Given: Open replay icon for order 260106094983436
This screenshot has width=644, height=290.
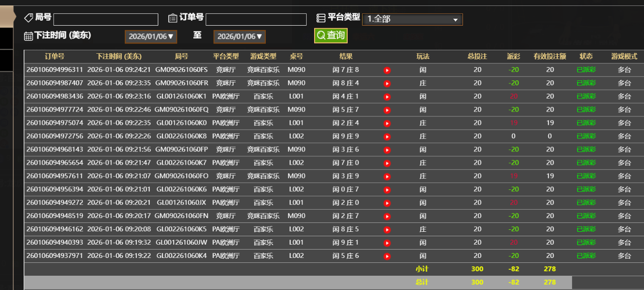Looking at the screenshot, I should [387, 97].
